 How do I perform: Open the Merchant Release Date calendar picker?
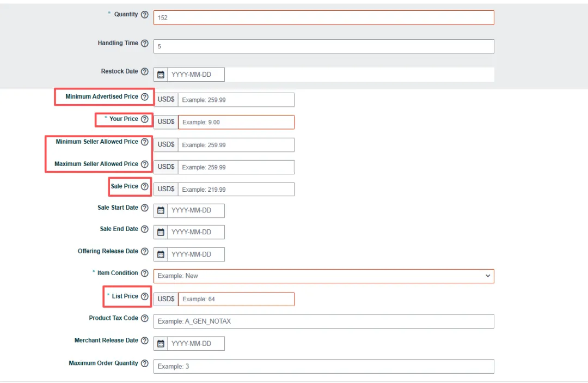(161, 344)
